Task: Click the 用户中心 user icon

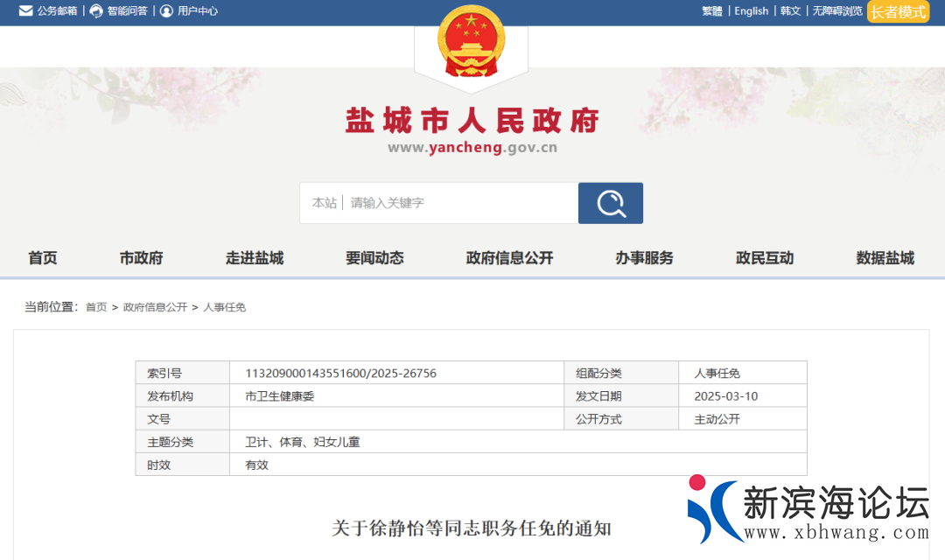Action: click(166, 11)
